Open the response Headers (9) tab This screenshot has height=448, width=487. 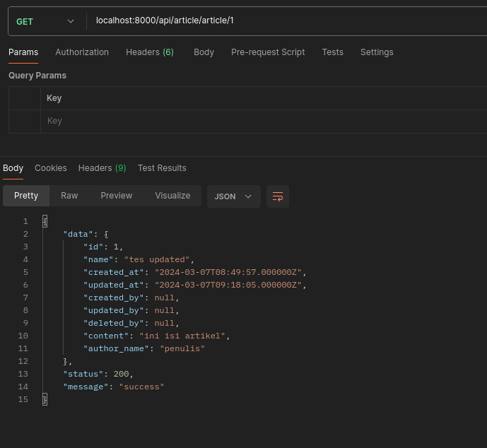click(102, 168)
